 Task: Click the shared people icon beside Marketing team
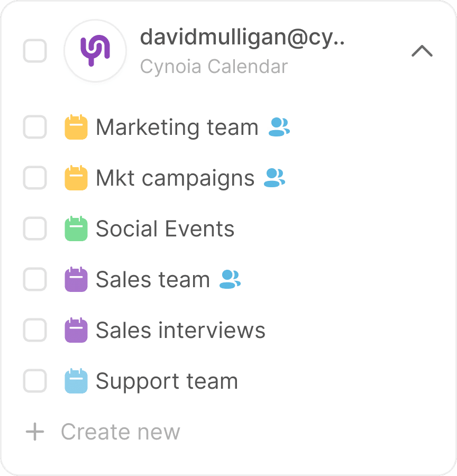coord(279,127)
